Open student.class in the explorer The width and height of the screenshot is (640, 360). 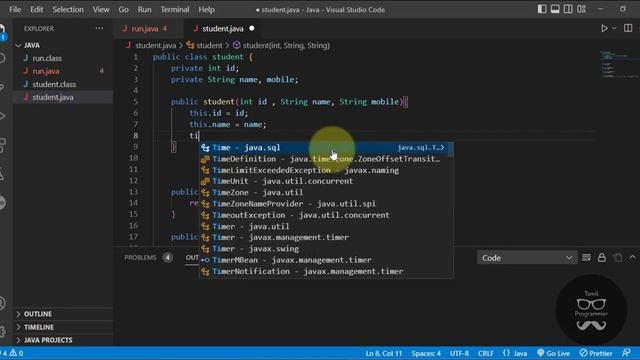point(63,84)
